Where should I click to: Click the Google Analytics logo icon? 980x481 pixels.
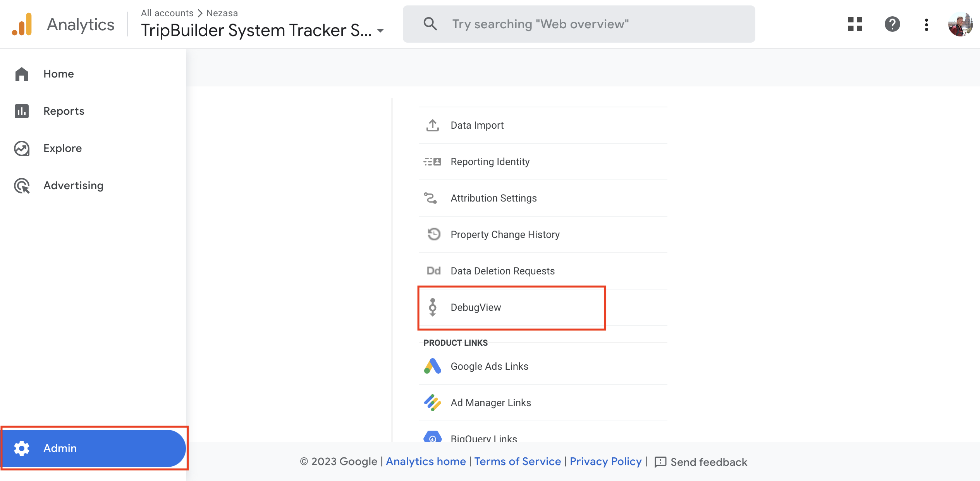(22, 24)
